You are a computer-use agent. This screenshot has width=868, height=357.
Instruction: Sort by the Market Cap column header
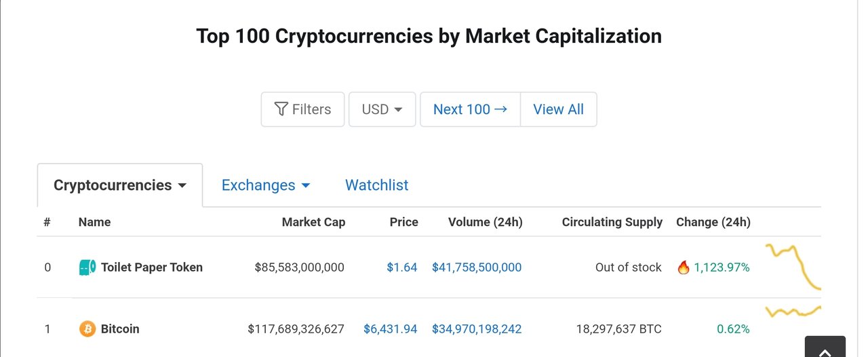(x=313, y=222)
